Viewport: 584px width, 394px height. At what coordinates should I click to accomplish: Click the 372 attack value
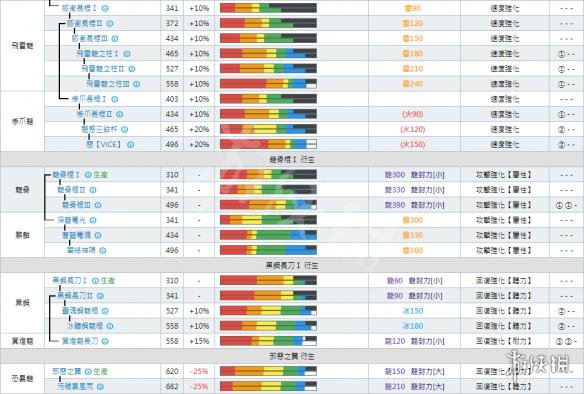click(172, 23)
